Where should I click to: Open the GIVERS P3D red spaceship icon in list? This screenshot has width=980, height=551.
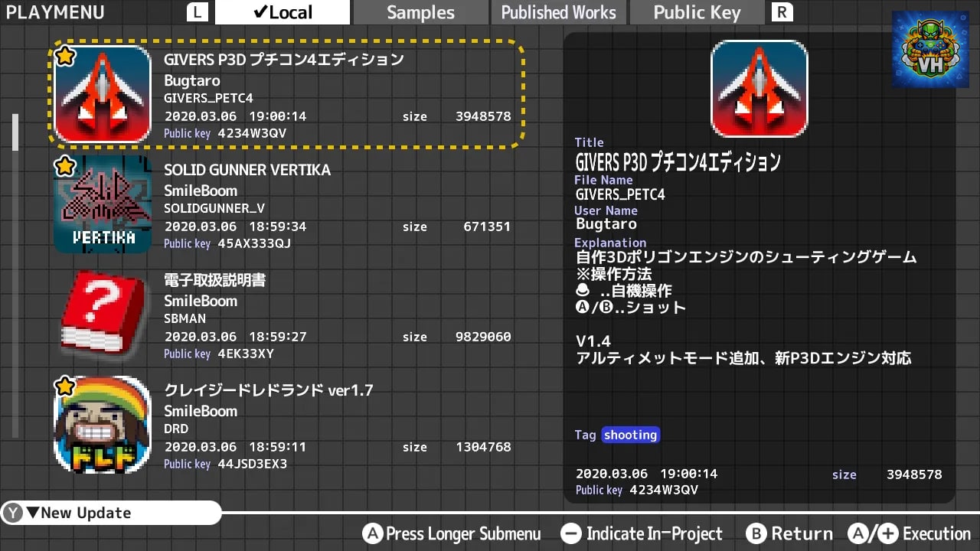(103, 94)
